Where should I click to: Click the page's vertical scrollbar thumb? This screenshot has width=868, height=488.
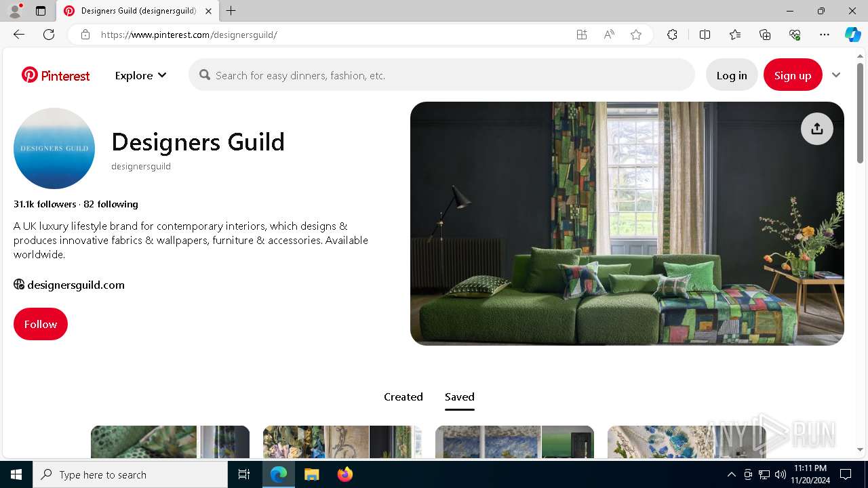(x=860, y=113)
